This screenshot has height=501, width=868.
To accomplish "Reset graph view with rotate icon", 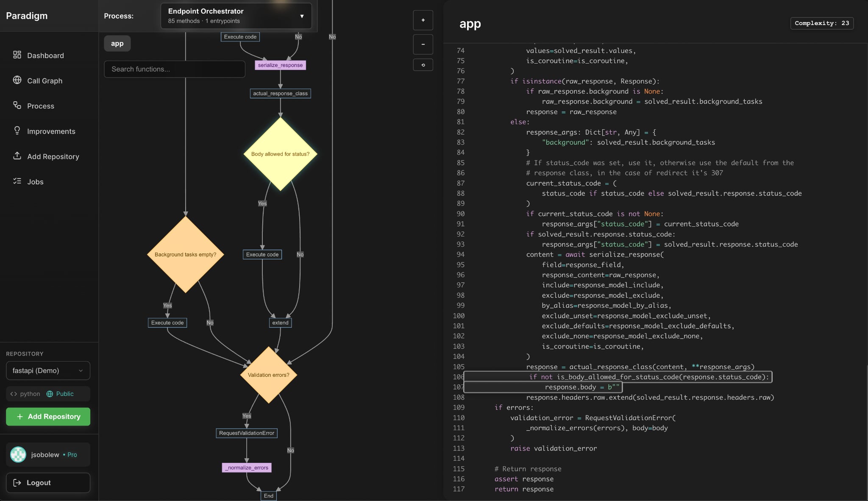I will click(423, 65).
